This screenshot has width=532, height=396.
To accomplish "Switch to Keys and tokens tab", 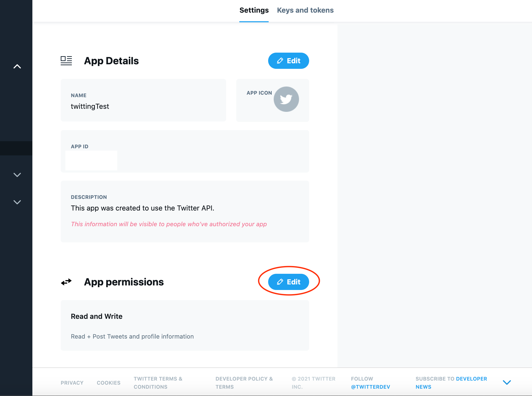I will click(305, 10).
